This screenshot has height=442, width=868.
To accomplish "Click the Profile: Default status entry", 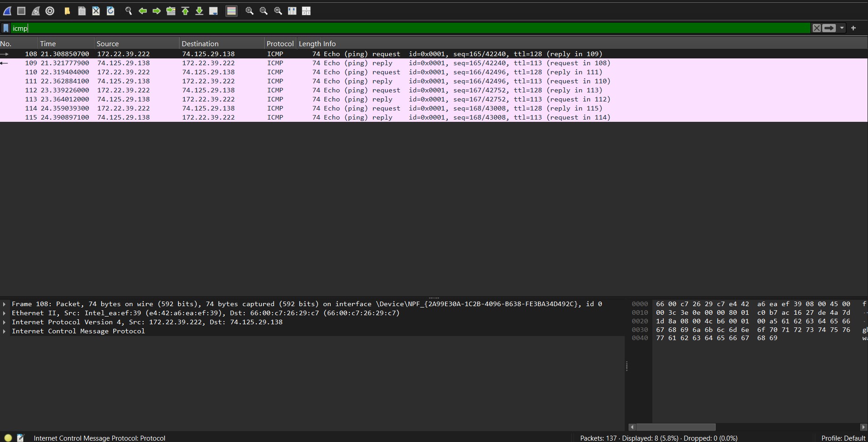I will point(843,438).
